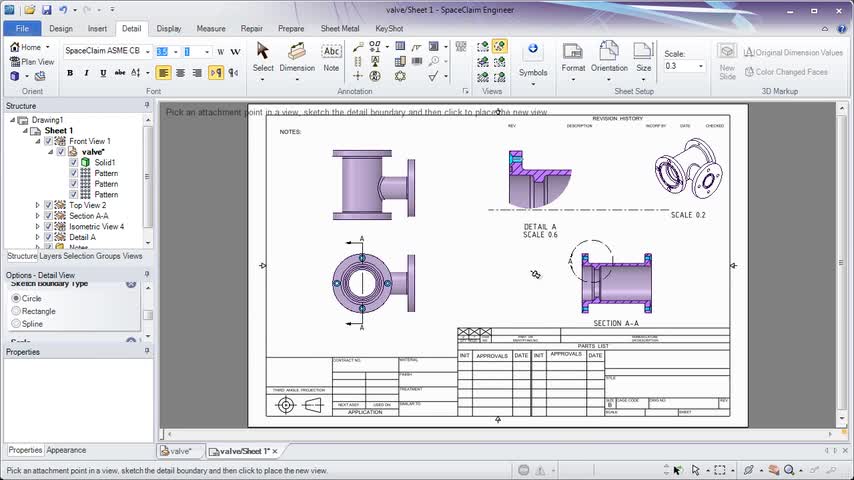The width and height of the screenshot is (854, 480).
Task: Open the Home orientation dropdown arrow
Action: point(47,47)
